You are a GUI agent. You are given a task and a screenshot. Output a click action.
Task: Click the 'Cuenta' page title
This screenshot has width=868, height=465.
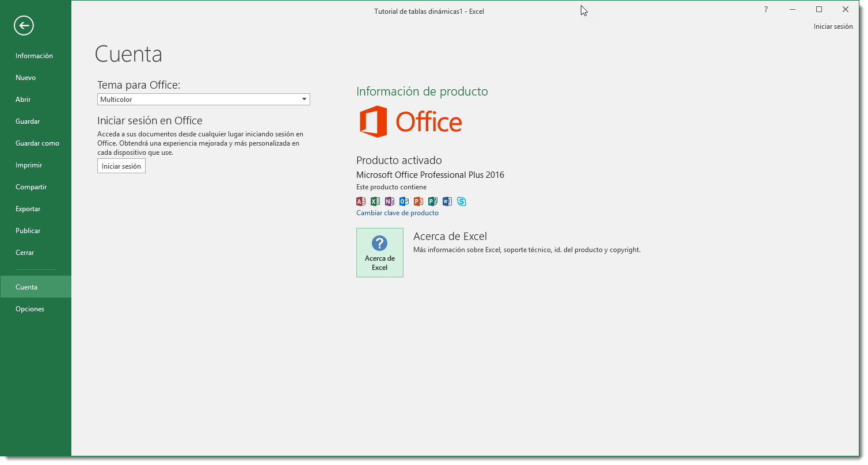click(128, 54)
